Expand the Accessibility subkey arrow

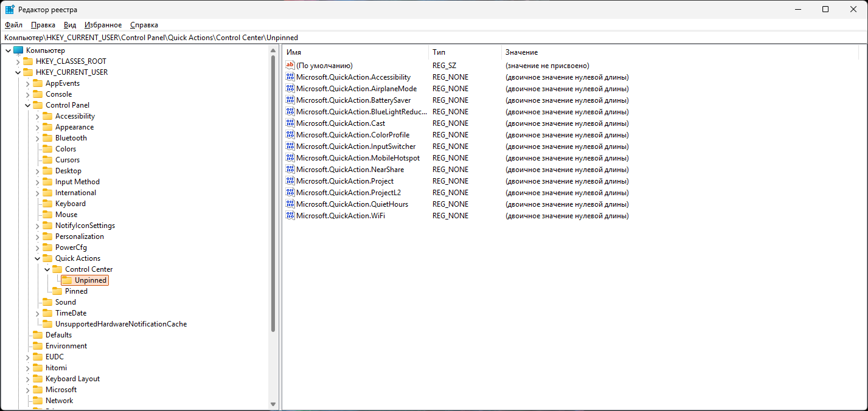coord(37,116)
